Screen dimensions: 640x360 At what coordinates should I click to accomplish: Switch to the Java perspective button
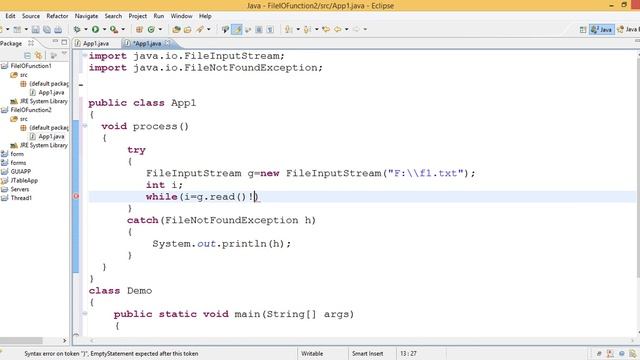tap(602, 29)
